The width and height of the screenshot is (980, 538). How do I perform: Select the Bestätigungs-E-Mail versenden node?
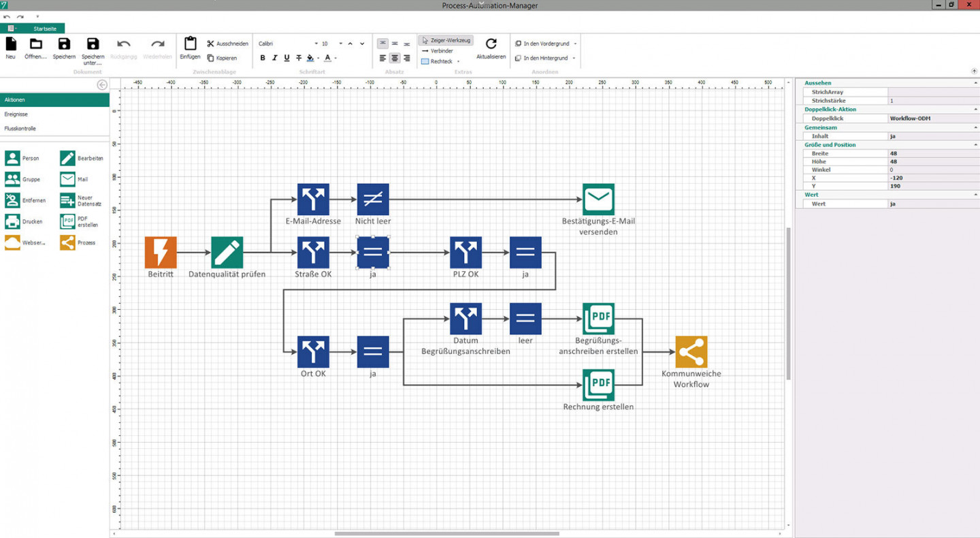pyautogui.click(x=598, y=200)
